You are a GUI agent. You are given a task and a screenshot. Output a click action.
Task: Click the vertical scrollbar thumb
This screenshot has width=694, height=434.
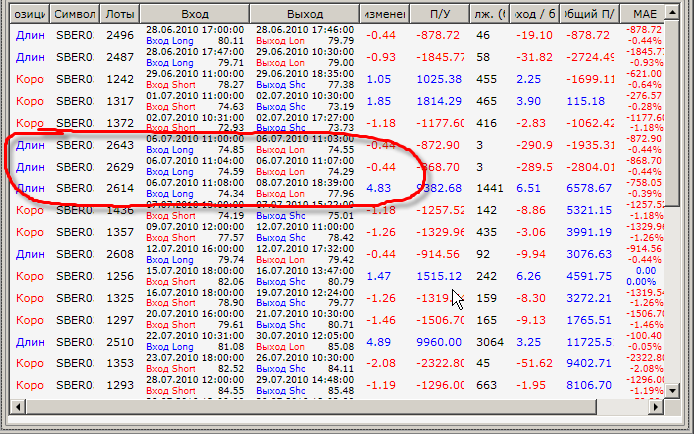(672, 113)
